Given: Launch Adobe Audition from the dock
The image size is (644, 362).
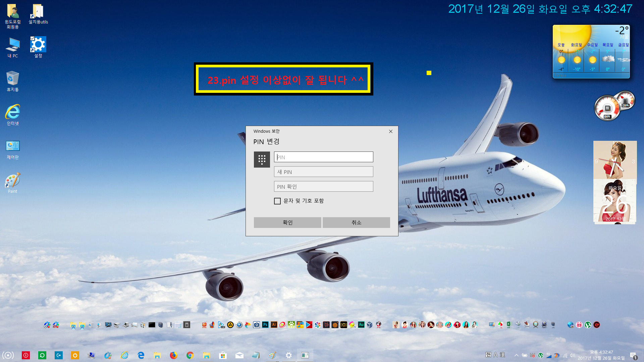Looking at the screenshot, I should (x=361, y=324).
